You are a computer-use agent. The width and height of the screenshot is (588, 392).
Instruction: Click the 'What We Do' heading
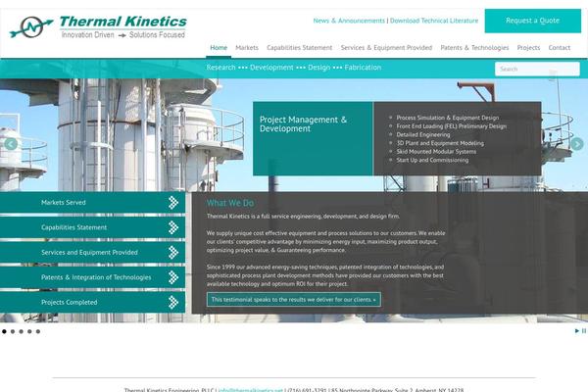pos(230,203)
